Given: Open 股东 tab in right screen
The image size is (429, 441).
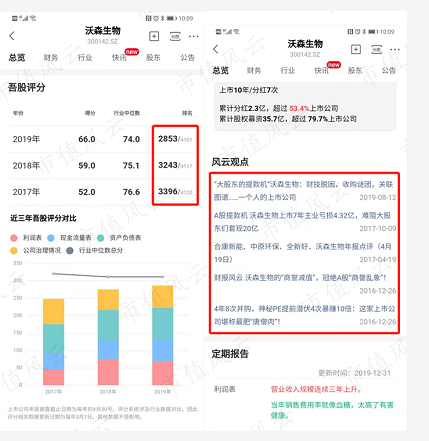Looking at the screenshot, I should pos(355,70).
